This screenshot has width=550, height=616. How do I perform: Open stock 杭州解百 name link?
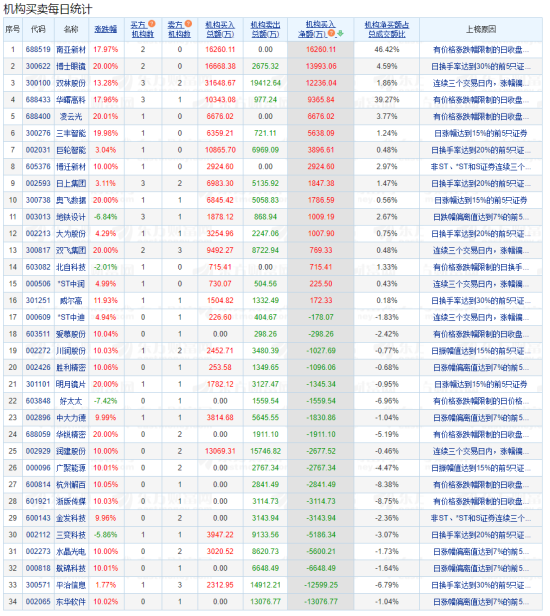pos(71,484)
